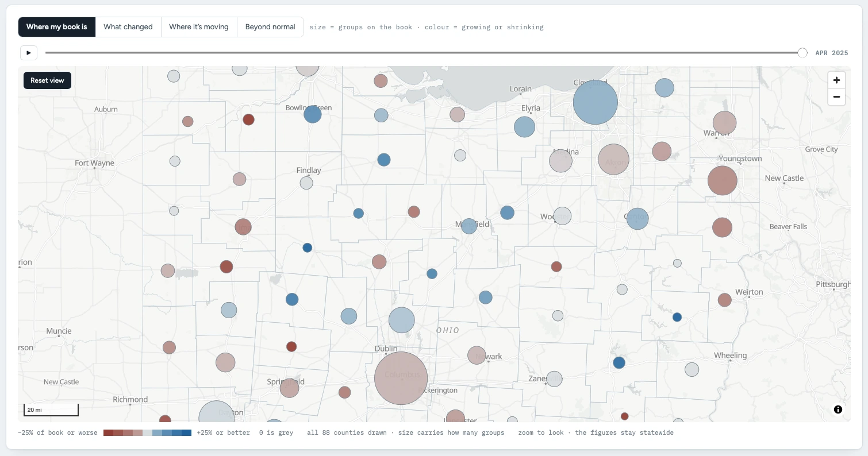Click the Reset view button
Image resolution: width=868 pixels, height=456 pixels.
[x=47, y=80]
